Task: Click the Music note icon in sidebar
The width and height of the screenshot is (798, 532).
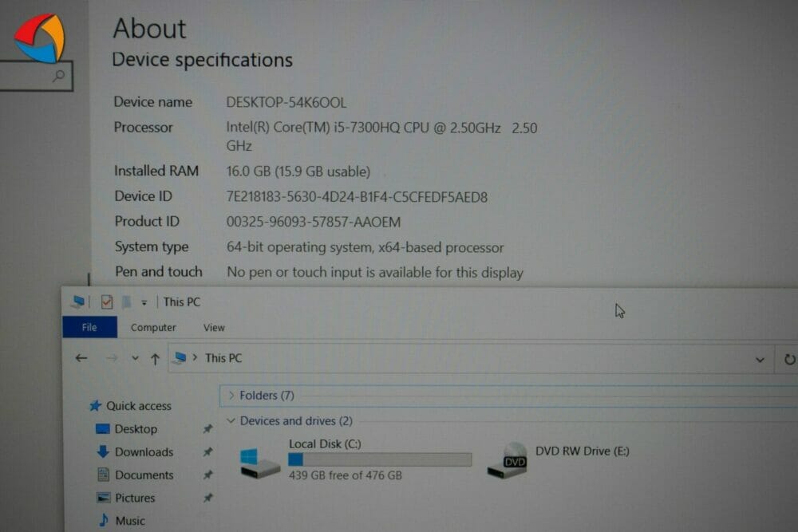Action: (x=104, y=520)
